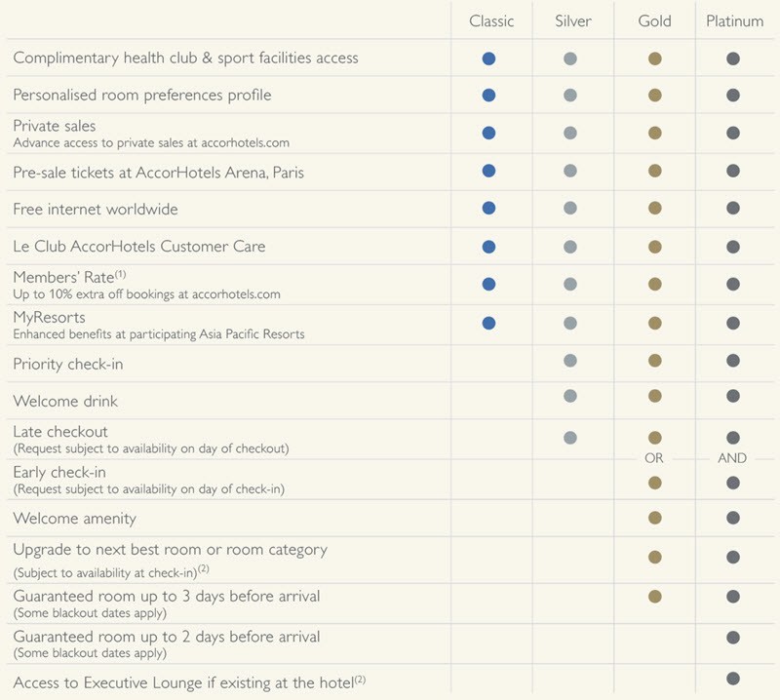780x700 pixels.
Task: Select the Gold column header
Action: 654,20
